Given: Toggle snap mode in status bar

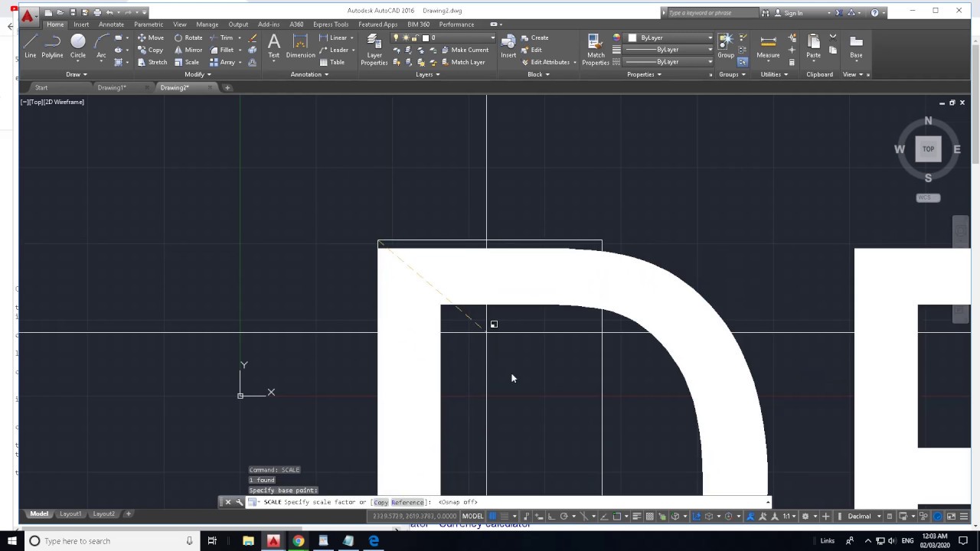Looking at the screenshot, I should pyautogui.click(x=505, y=517).
